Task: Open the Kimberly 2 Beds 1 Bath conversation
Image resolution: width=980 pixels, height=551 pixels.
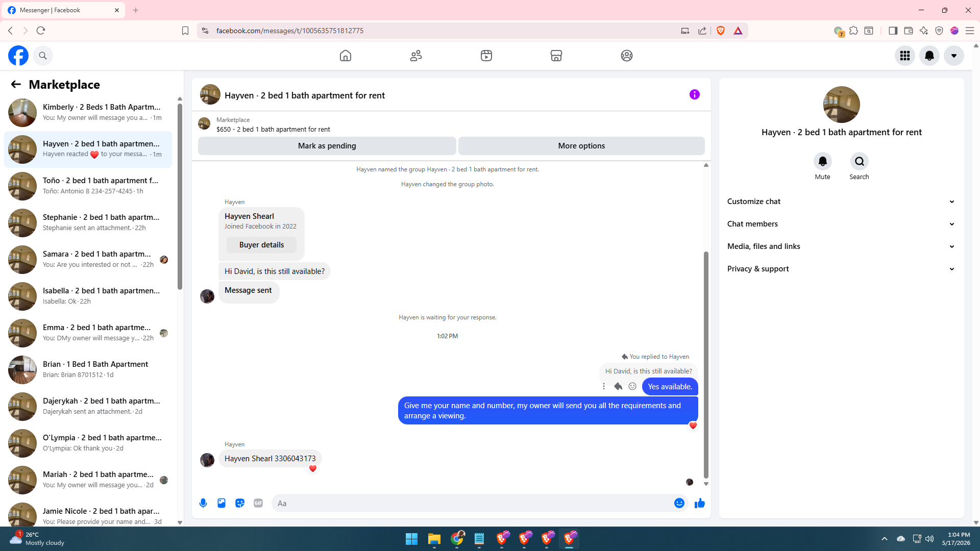Action: coord(88,113)
